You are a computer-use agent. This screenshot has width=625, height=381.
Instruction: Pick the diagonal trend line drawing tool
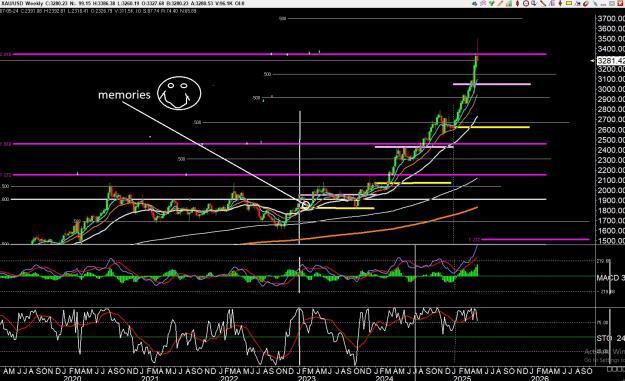click(x=543, y=3)
